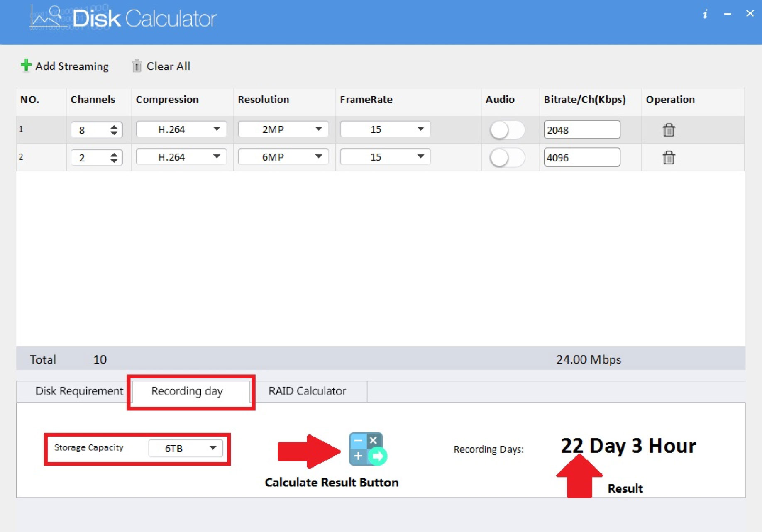Select the Recording day tab
This screenshot has width=762, height=532.
(x=187, y=391)
